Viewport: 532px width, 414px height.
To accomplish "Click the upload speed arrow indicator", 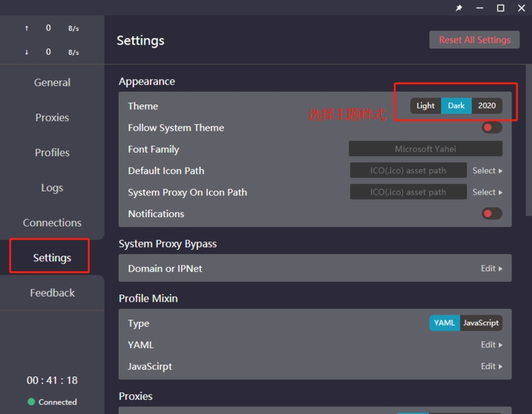I will point(27,28).
